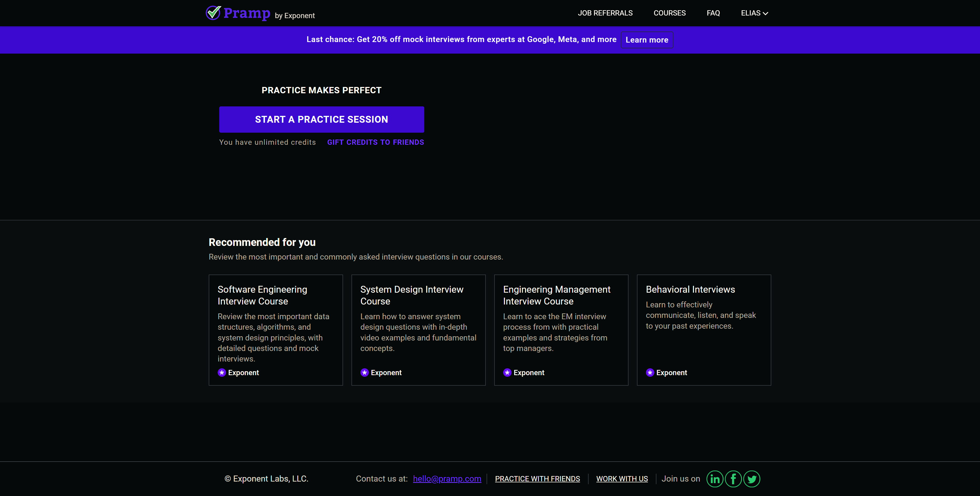Click 'Contact us at:' footer label
The height and width of the screenshot is (496, 980).
(382, 479)
